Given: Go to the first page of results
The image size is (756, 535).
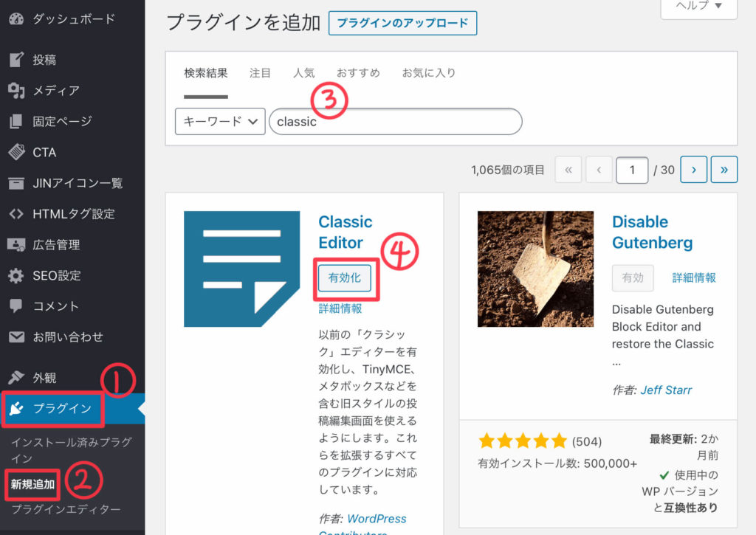Looking at the screenshot, I should [x=568, y=170].
